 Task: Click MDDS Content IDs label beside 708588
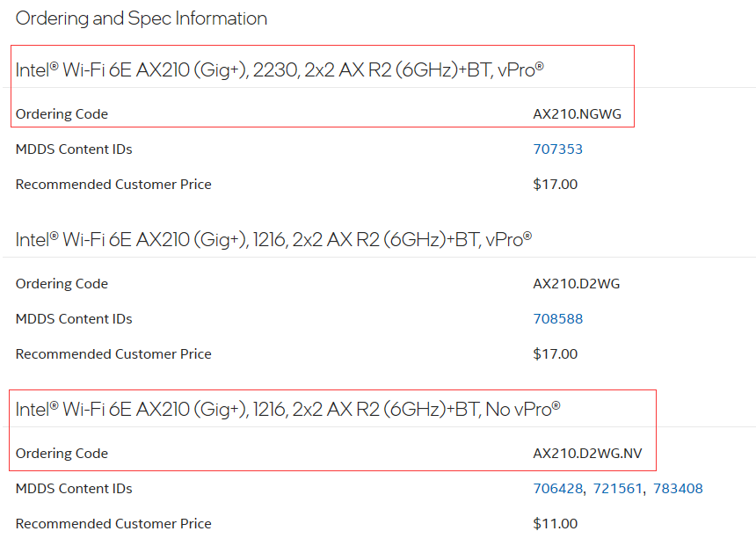click(74, 318)
